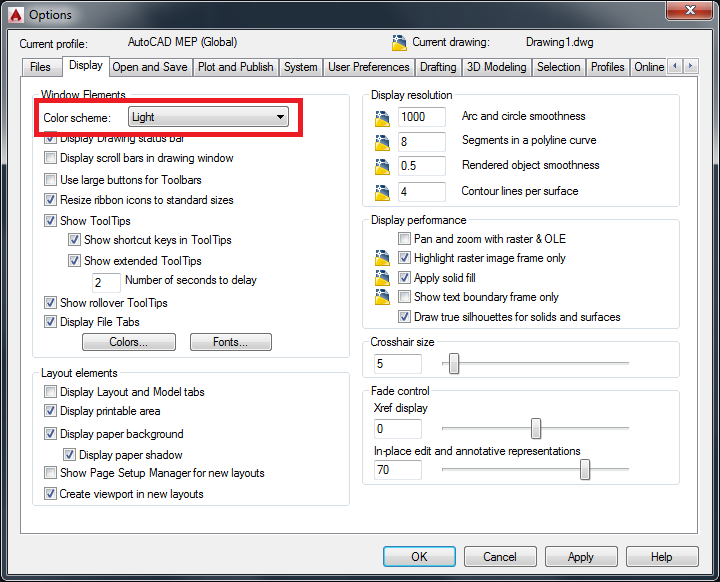Image resolution: width=720 pixels, height=582 pixels.
Task: Toggle Display paper background checkbox
Action: tap(50, 434)
